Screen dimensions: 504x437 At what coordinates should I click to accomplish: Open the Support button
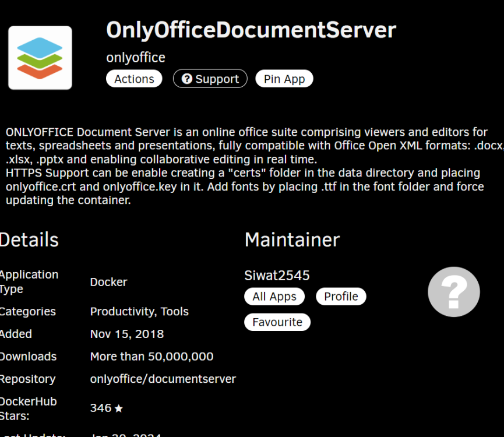point(210,79)
